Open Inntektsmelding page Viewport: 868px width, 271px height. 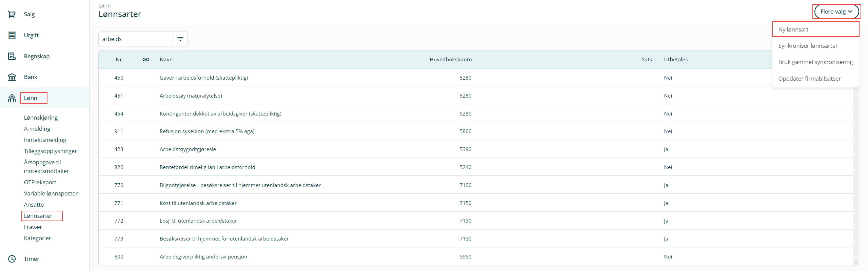45,140
